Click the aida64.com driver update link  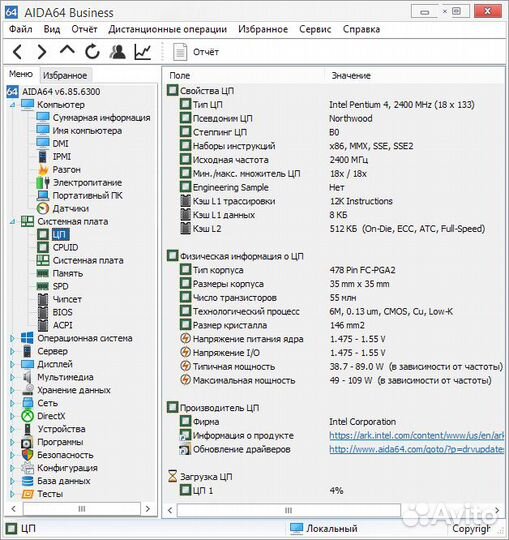click(416, 449)
